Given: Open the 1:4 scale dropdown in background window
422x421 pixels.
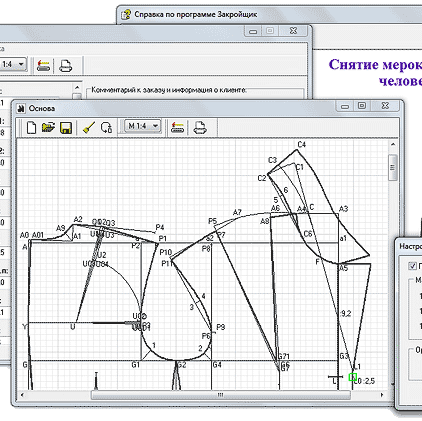Looking at the screenshot, I should point(13,64).
